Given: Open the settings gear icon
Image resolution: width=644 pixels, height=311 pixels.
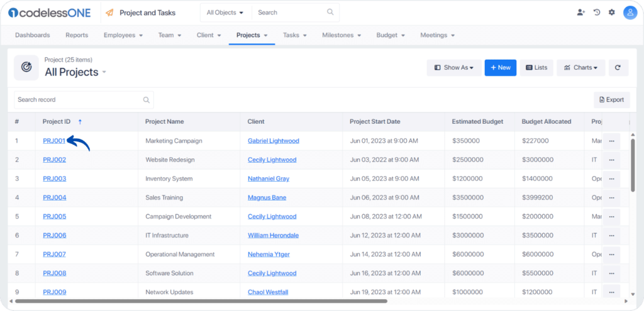Looking at the screenshot, I should tap(612, 13).
